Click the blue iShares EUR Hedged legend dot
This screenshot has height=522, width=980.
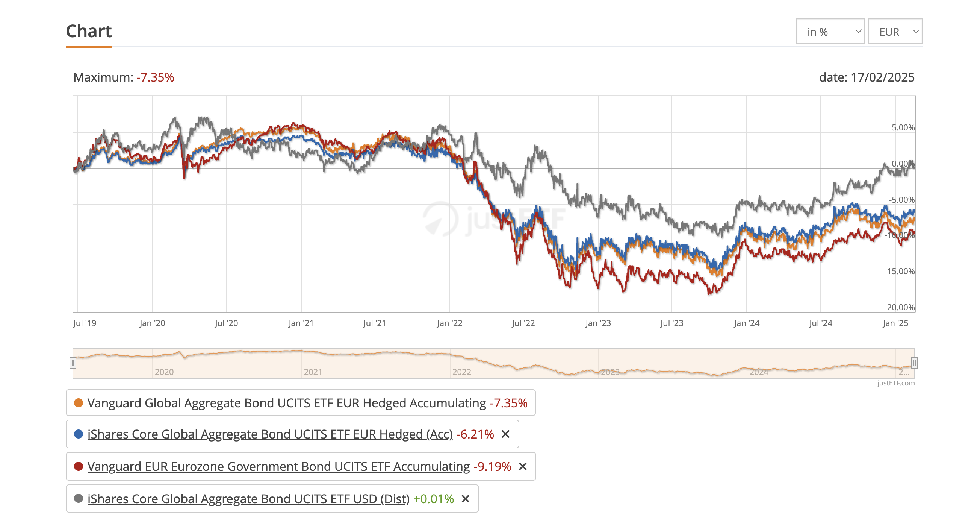(79, 434)
